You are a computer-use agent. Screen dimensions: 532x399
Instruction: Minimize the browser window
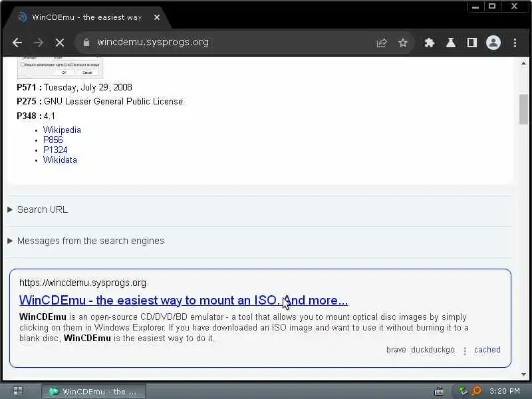475,7
